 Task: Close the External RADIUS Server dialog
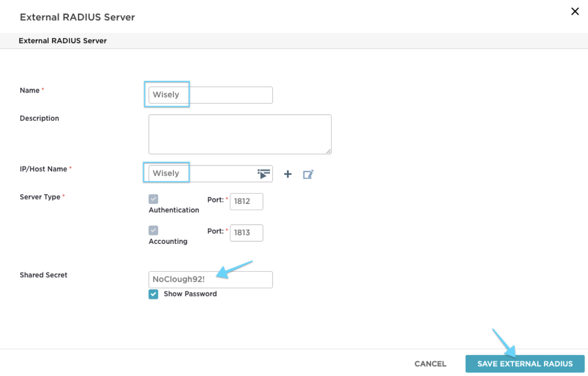point(575,12)
